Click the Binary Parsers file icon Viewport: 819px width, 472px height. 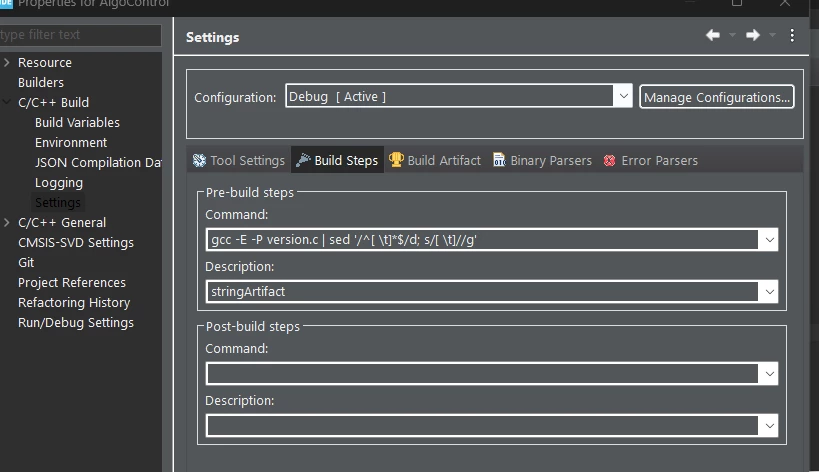coord(499,159)
